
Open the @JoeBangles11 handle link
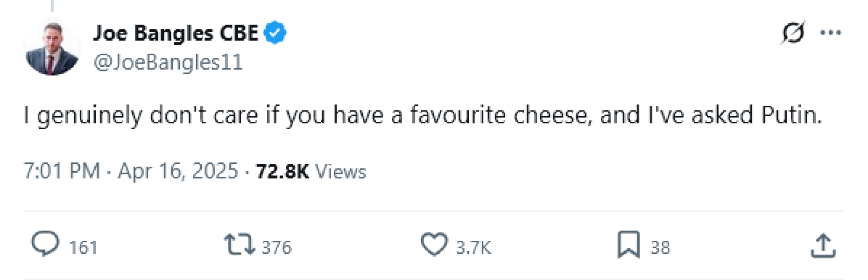click(x=168, y=62)
